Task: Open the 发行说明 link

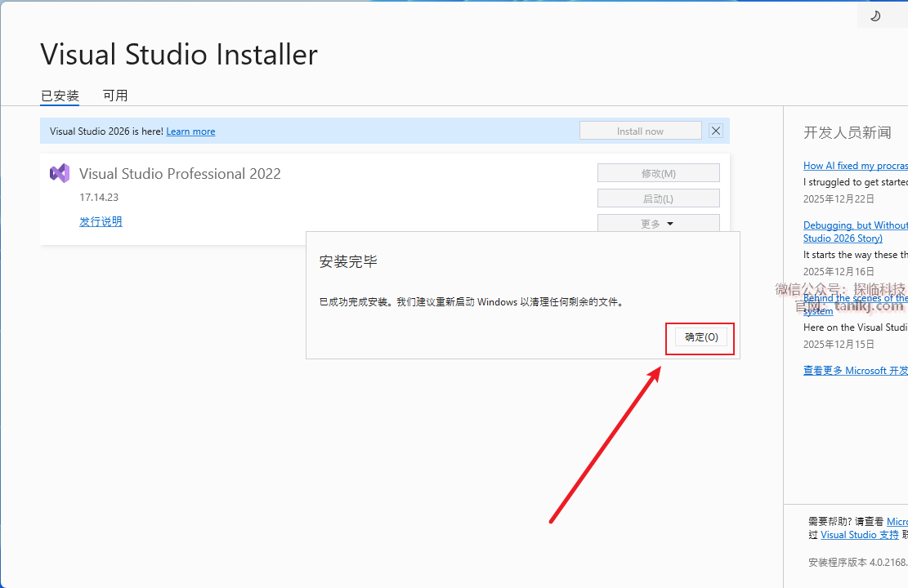Action: (101, 221)
